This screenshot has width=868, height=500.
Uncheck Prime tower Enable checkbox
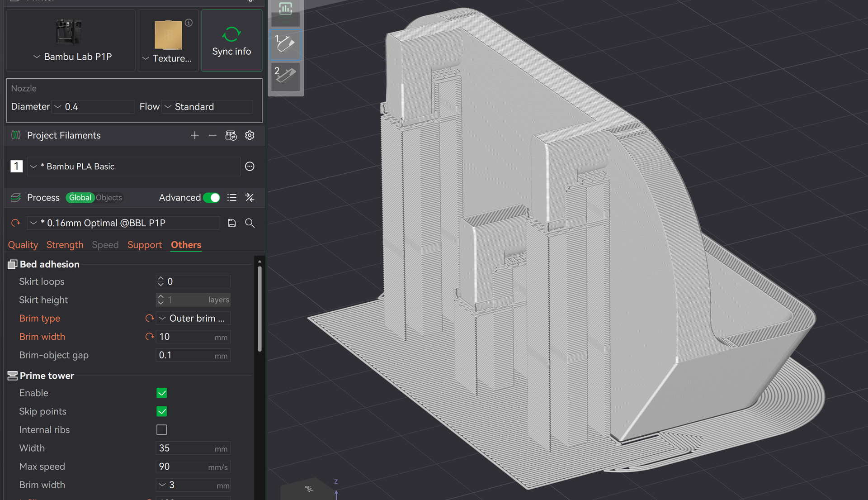[161, 393]
